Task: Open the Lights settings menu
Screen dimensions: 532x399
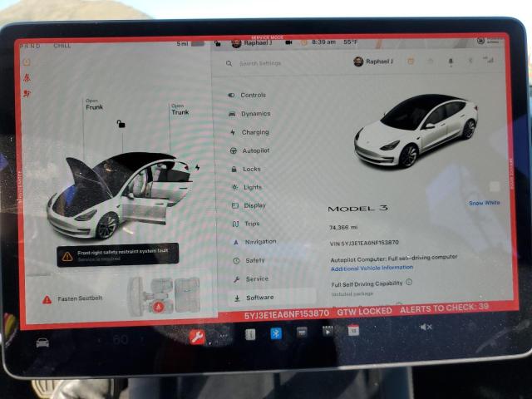Action: pyautogui.click(x=247, y=187)
